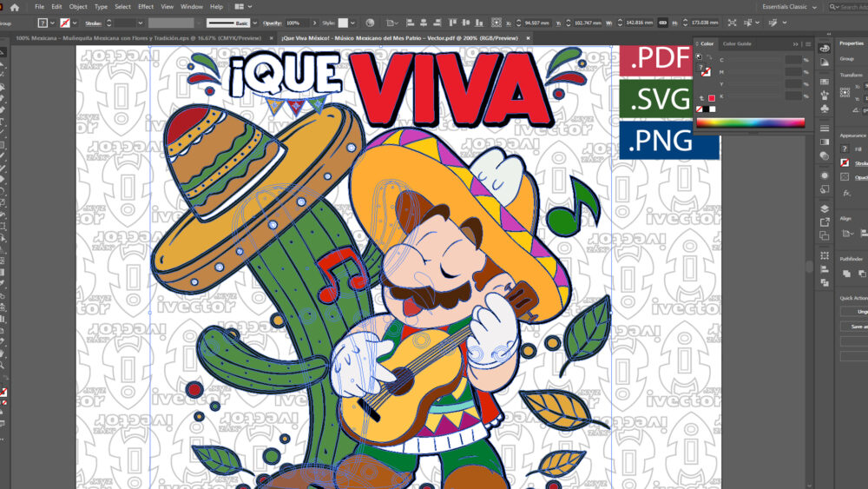Open the control bar Stroke color dropdown

click(x=75, y=23)
